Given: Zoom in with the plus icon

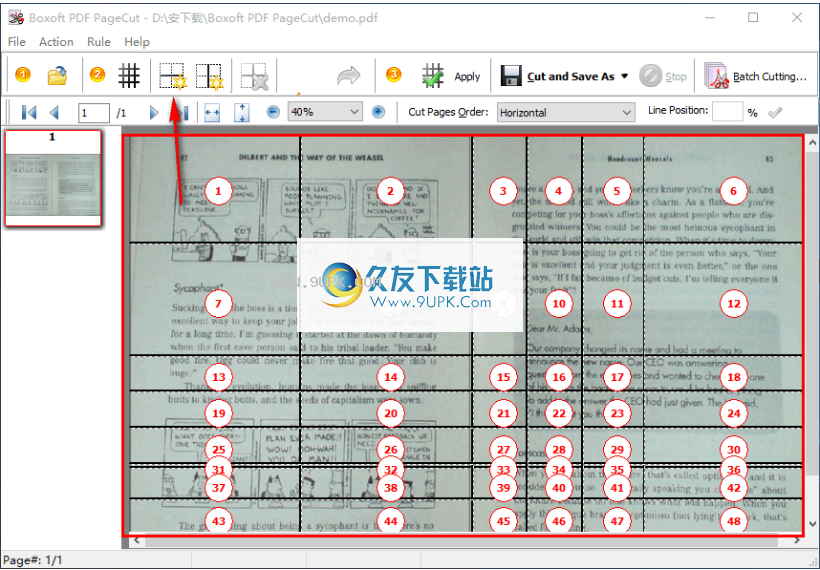Looking at the screenshot, I should point(378,112).
